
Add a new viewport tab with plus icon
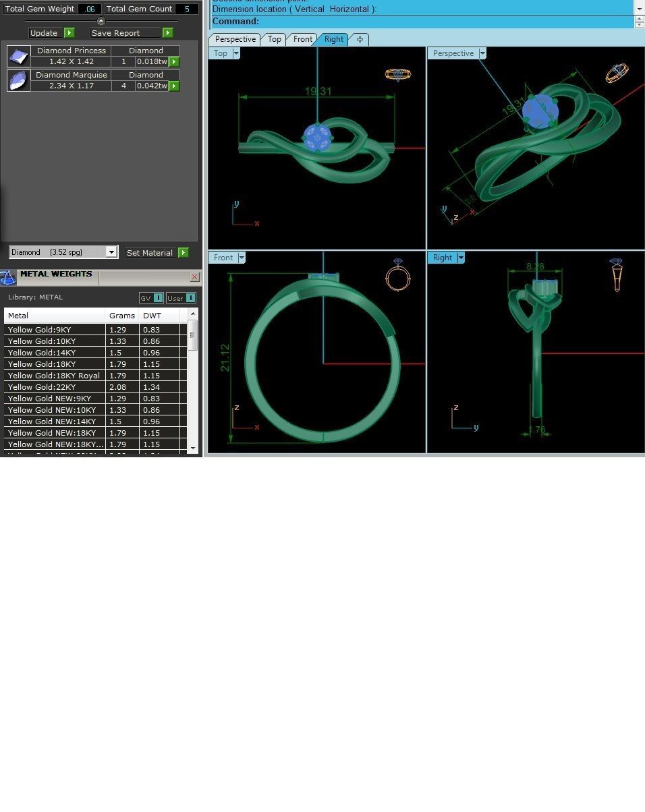[360, 39]
